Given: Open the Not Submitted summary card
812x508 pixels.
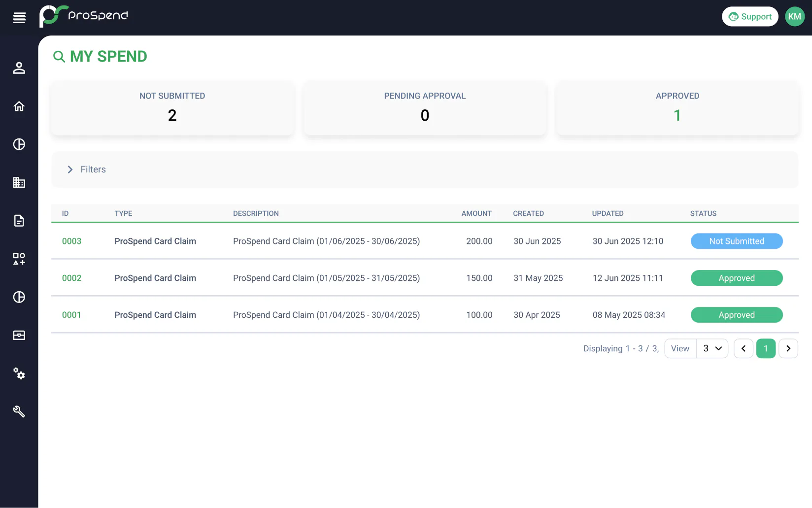Looking at the screenshot, I should [x=172, y=108].
